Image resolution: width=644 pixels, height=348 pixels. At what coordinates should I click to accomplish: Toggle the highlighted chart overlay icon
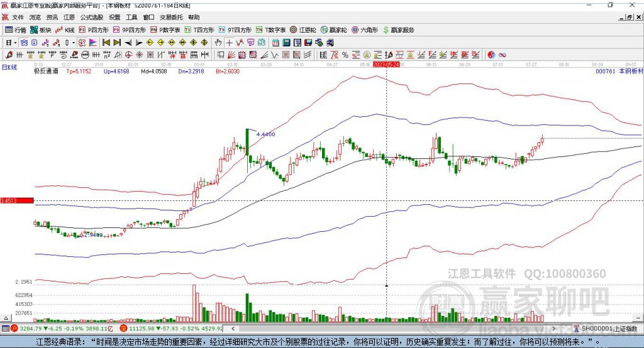point(25,43)
